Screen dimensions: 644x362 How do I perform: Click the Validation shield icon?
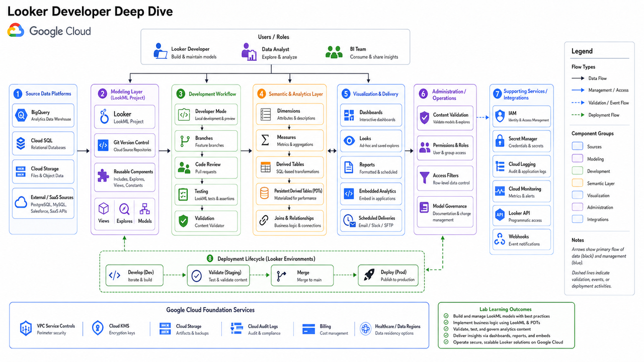coord(184,221)
